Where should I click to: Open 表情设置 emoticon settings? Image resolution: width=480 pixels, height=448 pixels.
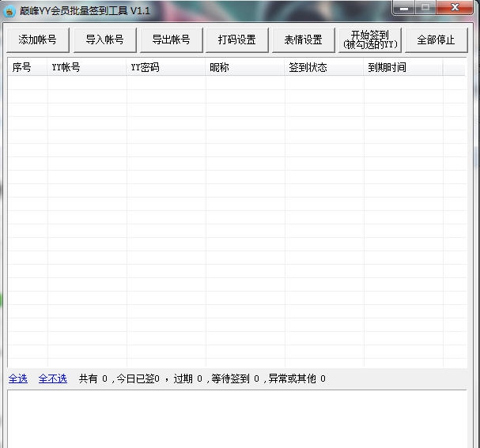click(x=304, y=40)
